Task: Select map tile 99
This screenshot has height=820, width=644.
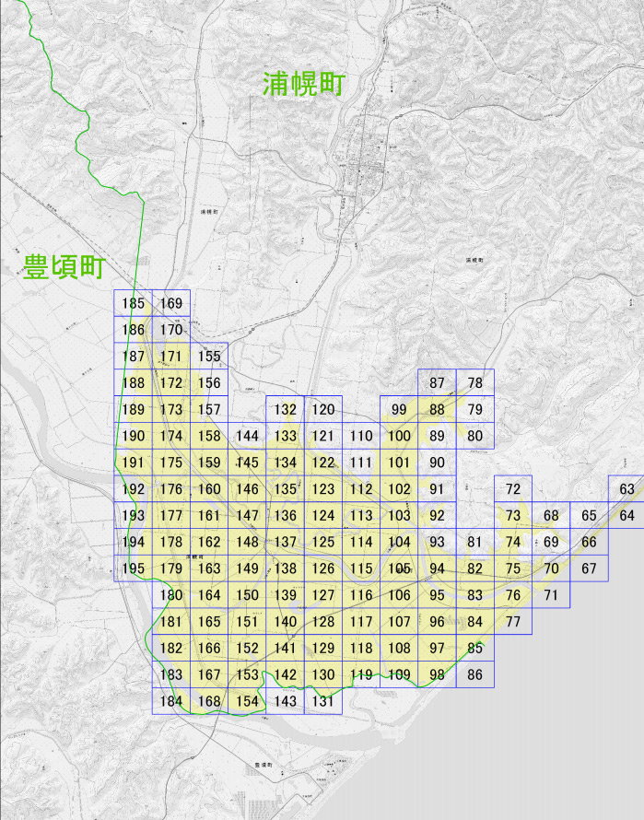Action: [x=399, y=409]
